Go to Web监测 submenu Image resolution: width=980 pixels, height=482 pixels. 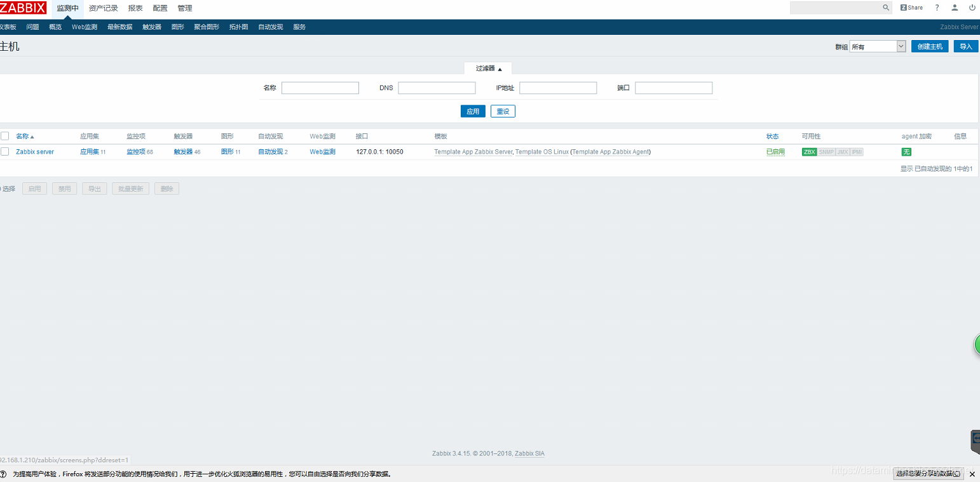85,27
